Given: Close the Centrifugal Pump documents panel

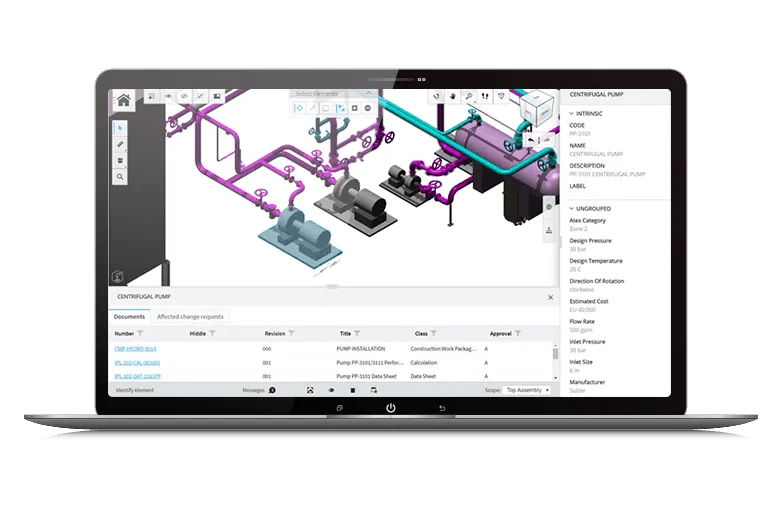Looking at the screenshot, I should (x=550, y=297).
